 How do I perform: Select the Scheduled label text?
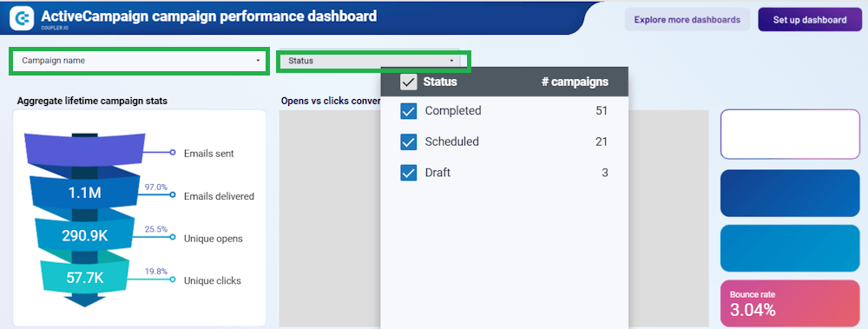coord(451,141)
